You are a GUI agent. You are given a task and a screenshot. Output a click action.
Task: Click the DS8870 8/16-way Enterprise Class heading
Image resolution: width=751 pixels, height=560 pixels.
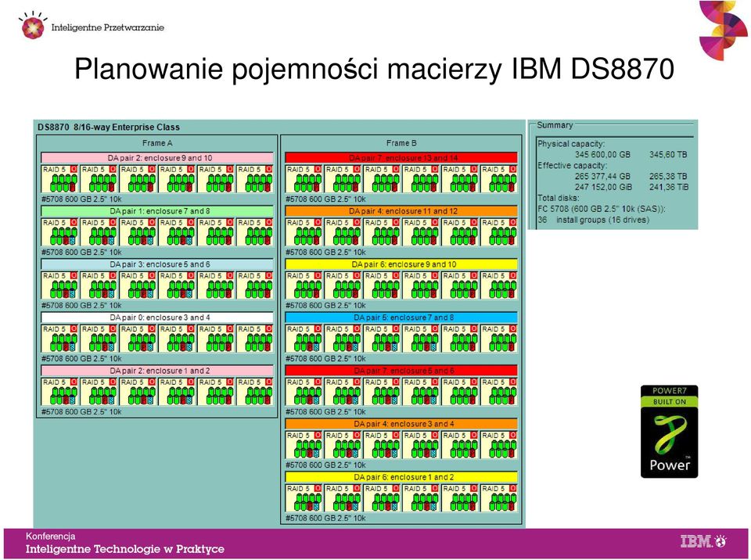109,127
